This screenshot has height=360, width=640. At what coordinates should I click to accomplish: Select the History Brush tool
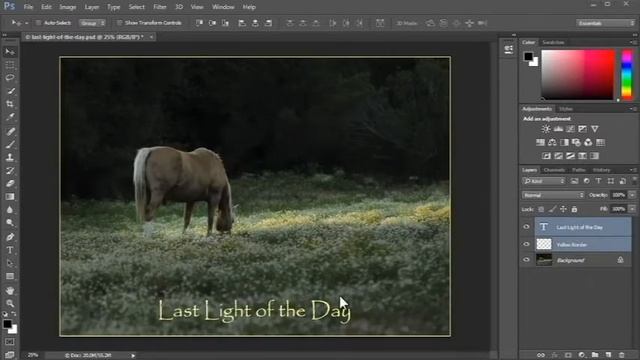10,171
